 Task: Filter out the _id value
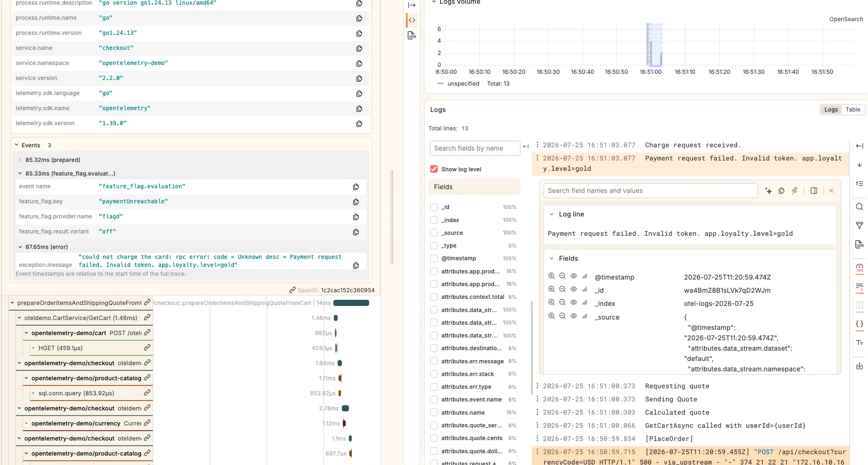click(x=562, y=289)
